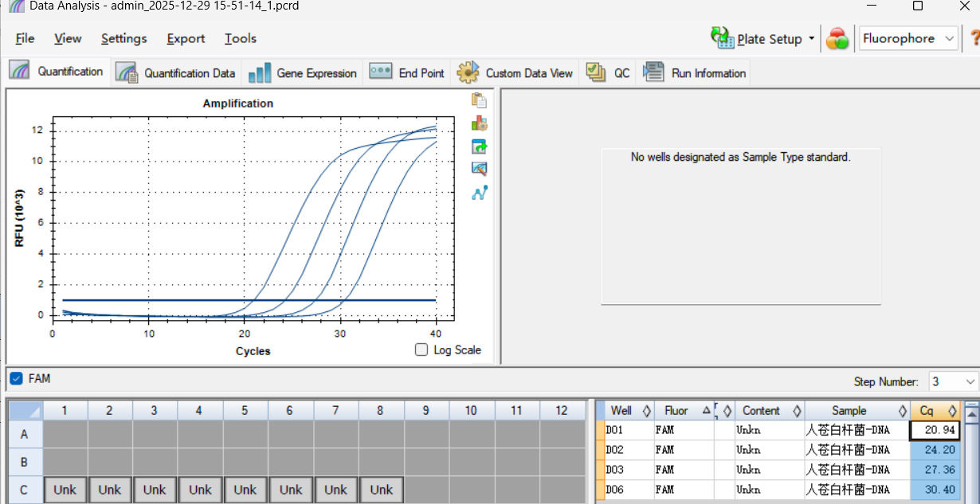Click the red and green circles toolbar icon
The height and width of the screenshot is (504, 980).
(837, 39)
